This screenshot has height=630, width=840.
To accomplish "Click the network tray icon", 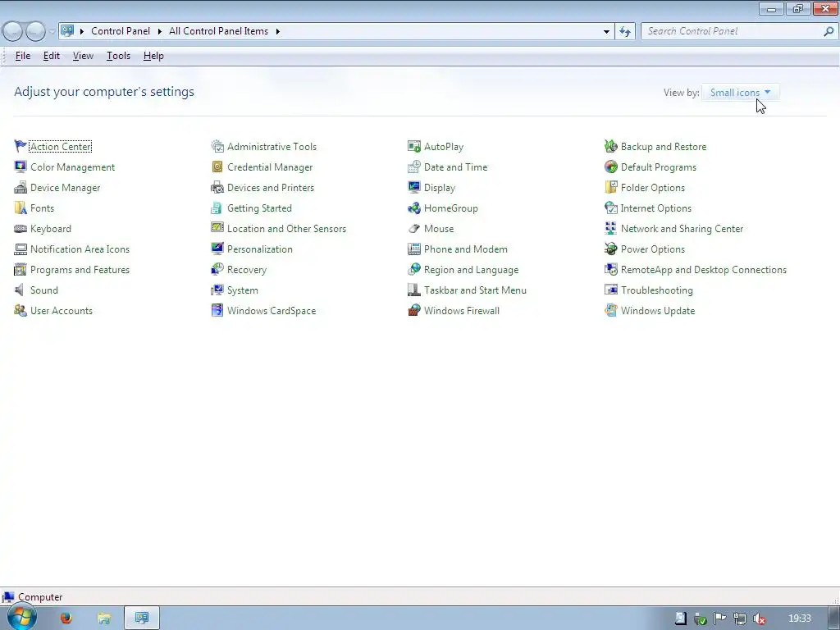I will [740, 619].
